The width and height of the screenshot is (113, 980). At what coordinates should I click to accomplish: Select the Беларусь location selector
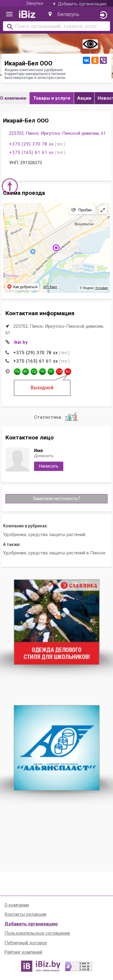[x=64, y=14]
